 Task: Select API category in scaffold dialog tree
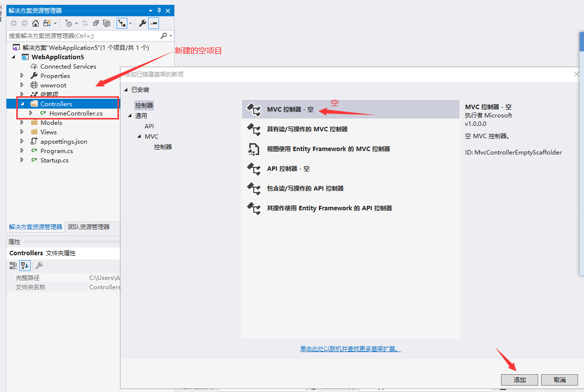tap(149, 126)
